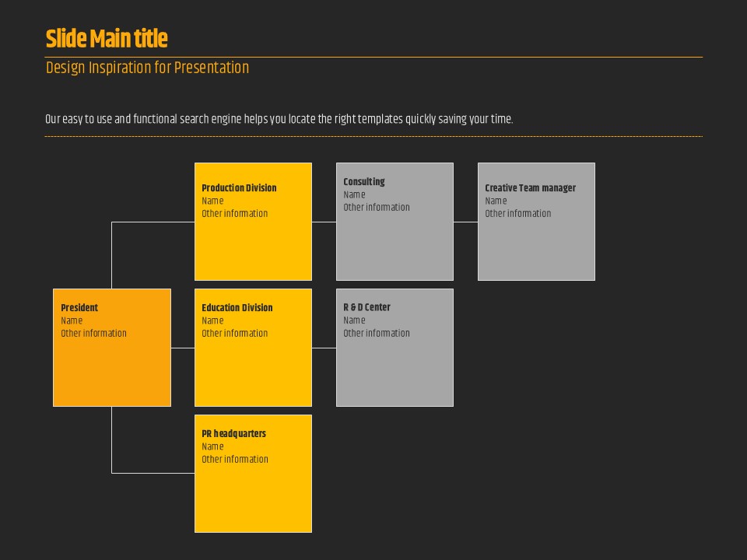The height and width of the screenshot is (560, 747).
Task: Click "Name" under Education Division heading
Action: (x=212, y=320)
